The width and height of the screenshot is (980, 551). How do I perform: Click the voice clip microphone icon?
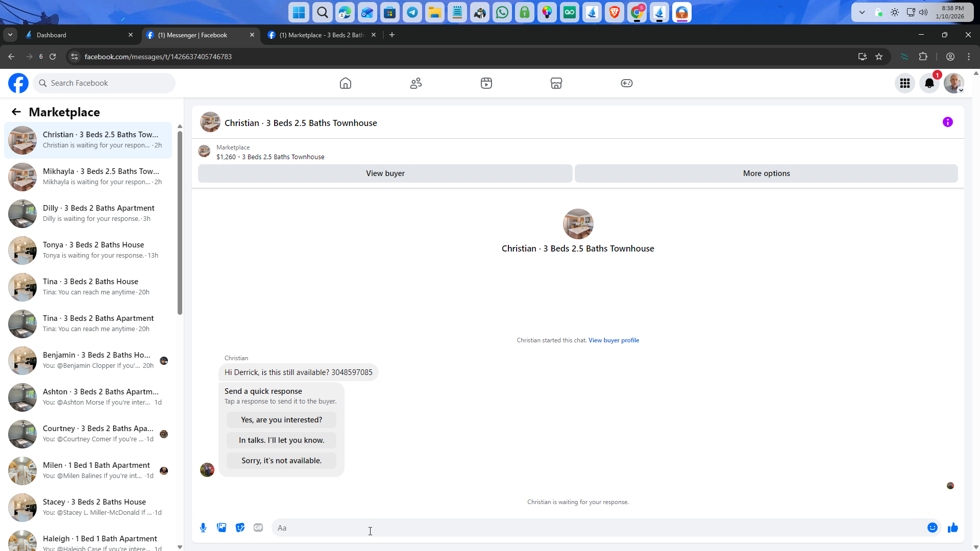(x=203, y=528)
